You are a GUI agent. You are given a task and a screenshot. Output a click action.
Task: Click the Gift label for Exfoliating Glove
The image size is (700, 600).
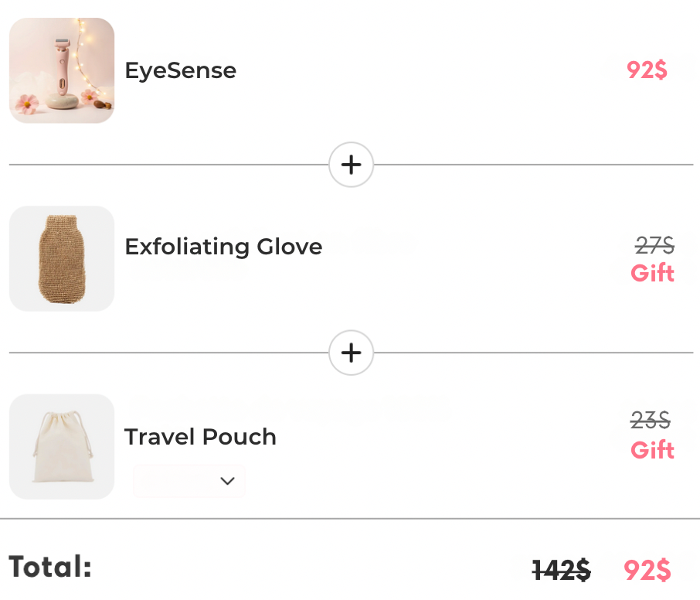pyautogui.click(x=653, y=273)
